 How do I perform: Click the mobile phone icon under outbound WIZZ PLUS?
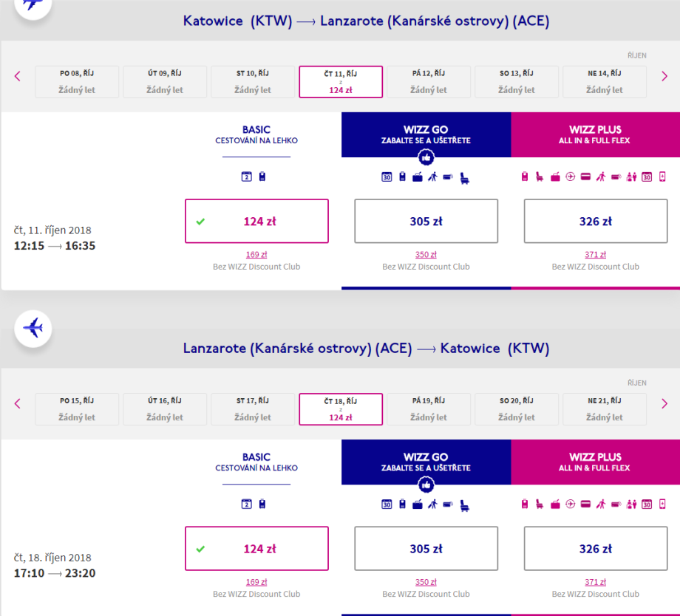(x=662, y=177)
